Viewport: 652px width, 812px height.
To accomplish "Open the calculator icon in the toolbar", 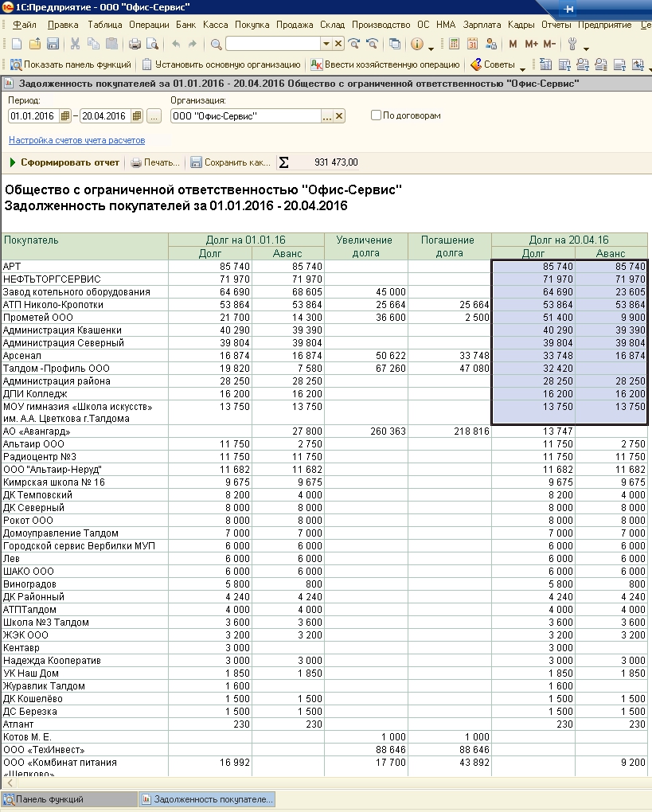I will [x=453, y=44].
